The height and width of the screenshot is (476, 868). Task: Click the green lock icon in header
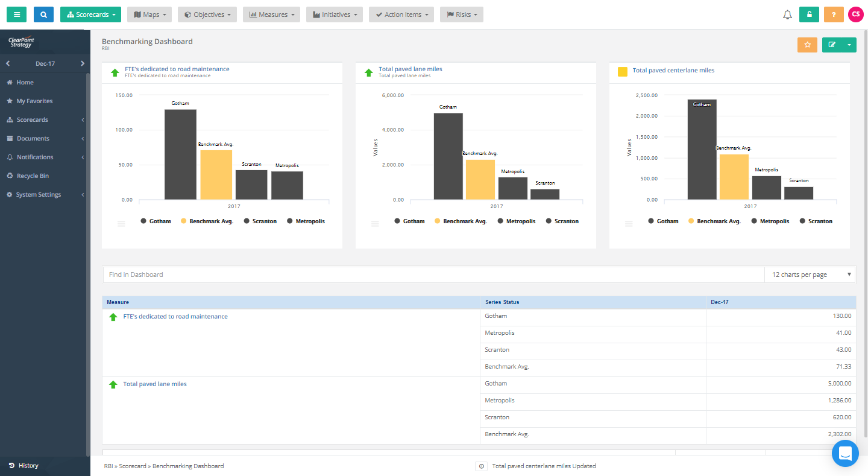809,14
